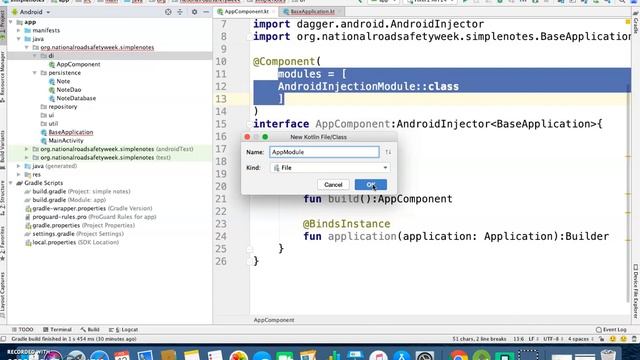Click the AppComponent breadcrumb

273,320
